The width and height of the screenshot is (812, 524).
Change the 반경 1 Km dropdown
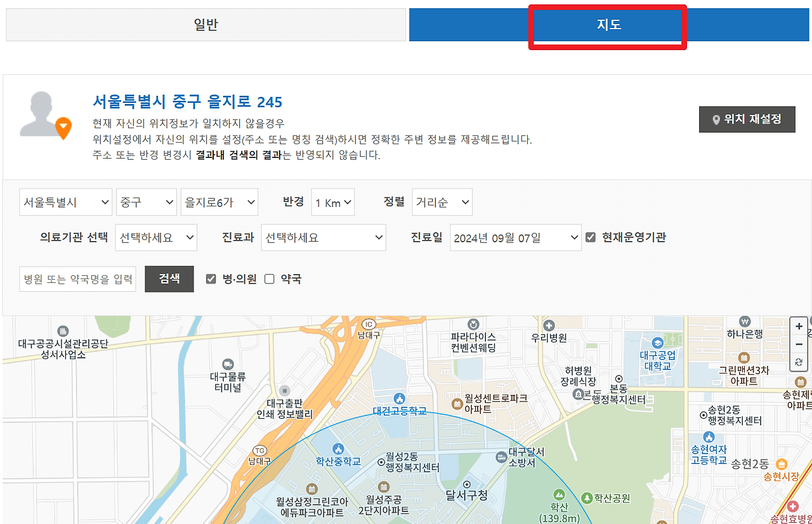333,202
